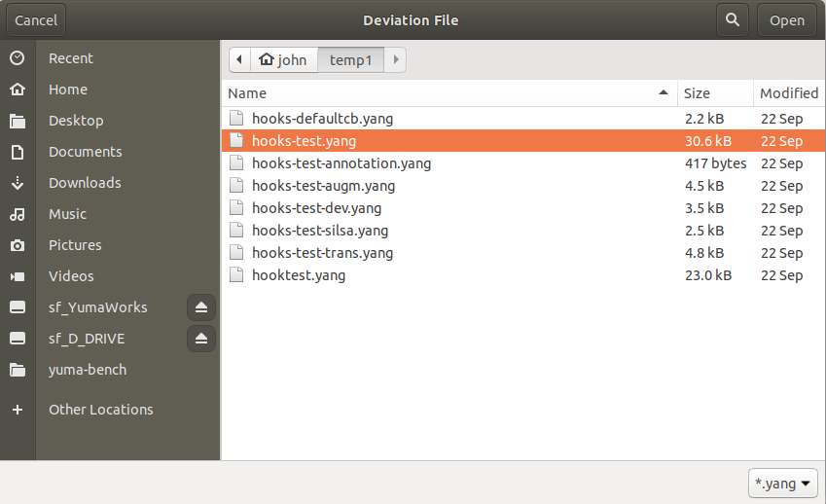826x504 pixels.
Task: Select hooktest.yang file name
Action: tap(299, 275)
